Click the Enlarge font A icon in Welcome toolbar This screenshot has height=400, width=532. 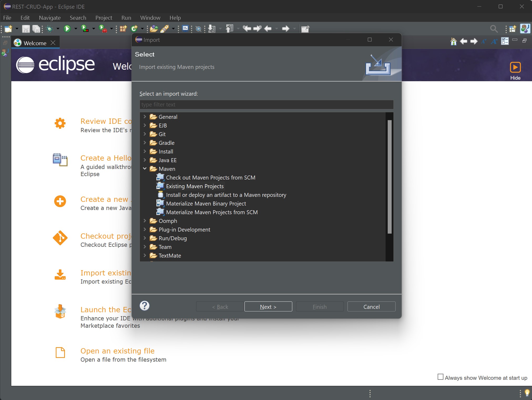point(494,42)
